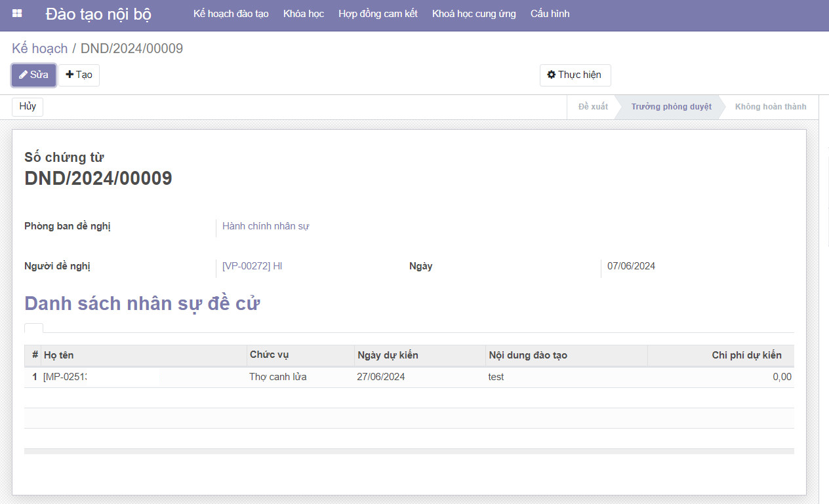Viewport: 829px width, 504px height.
Task: Sort the table by Ngày dự kiến column
Action: tap(388, 355)
